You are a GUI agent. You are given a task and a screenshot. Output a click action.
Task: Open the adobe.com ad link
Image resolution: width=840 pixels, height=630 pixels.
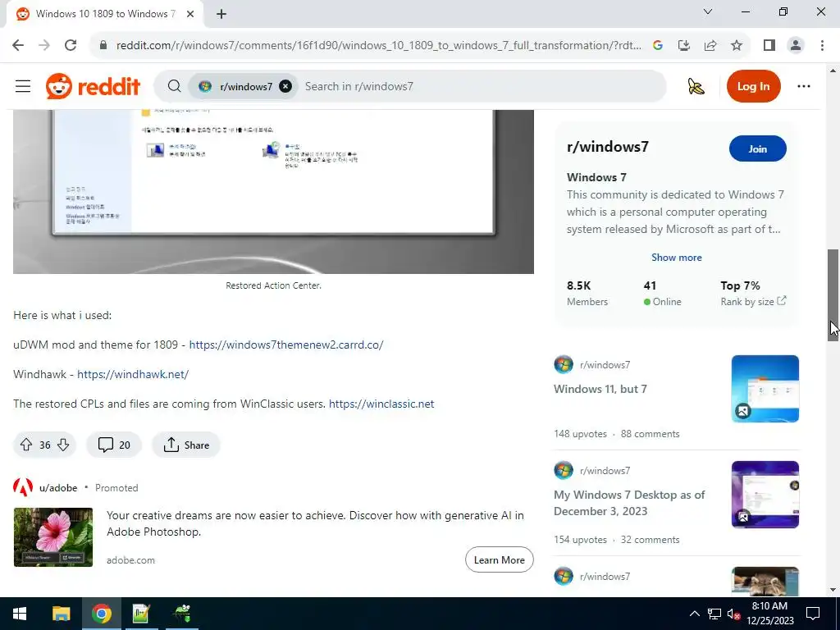(x=130, y=560)
